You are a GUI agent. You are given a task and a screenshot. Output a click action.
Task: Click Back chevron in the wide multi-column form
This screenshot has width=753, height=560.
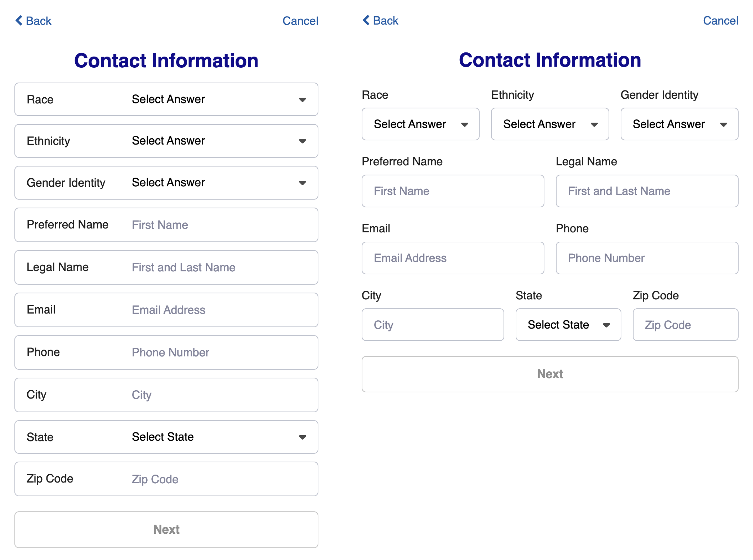point(366,20)
